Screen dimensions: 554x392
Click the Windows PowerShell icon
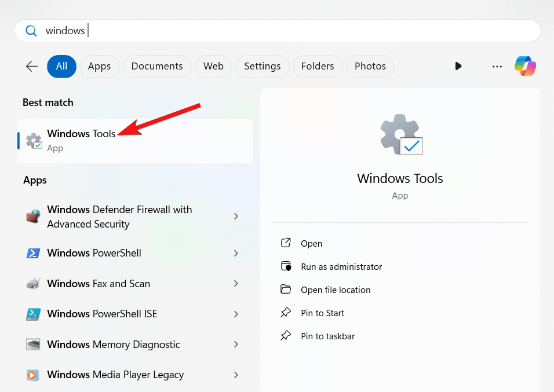[33, 254]
